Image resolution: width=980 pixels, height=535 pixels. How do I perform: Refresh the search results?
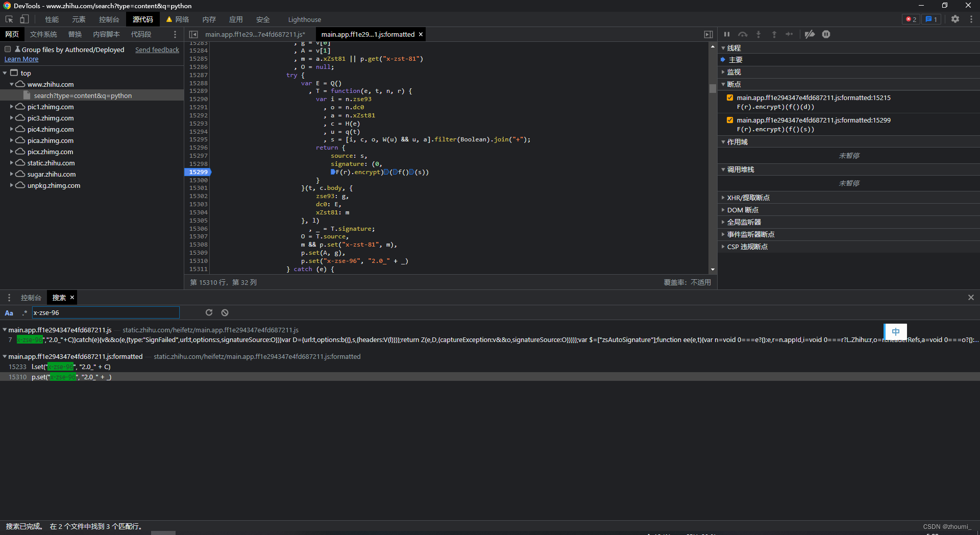click(209, 312)
